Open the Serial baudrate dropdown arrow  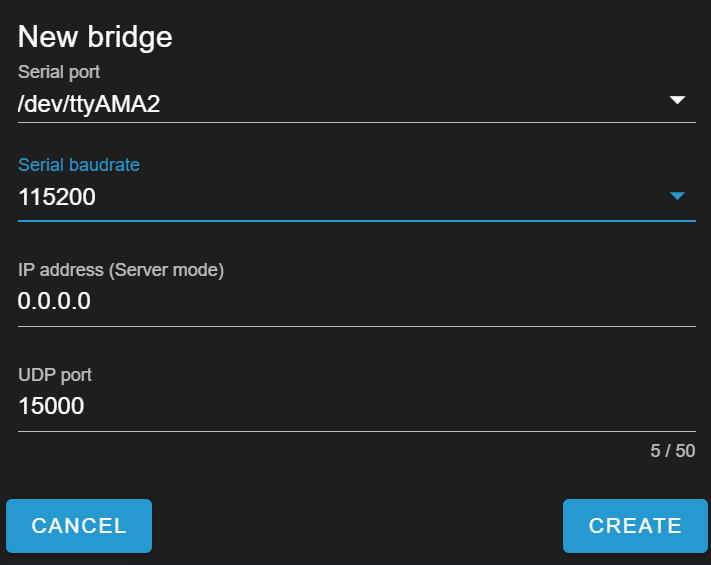[x=677, y=196]
